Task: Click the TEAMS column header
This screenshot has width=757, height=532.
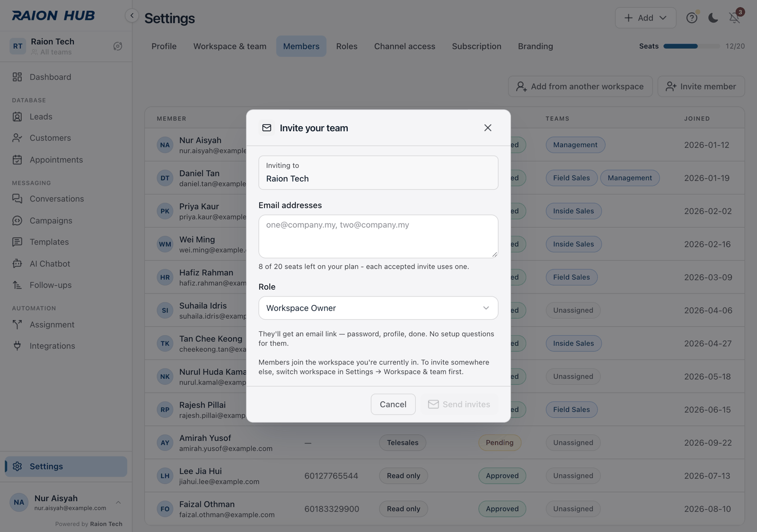Action: pyautogui.click(x=557, y=119)
